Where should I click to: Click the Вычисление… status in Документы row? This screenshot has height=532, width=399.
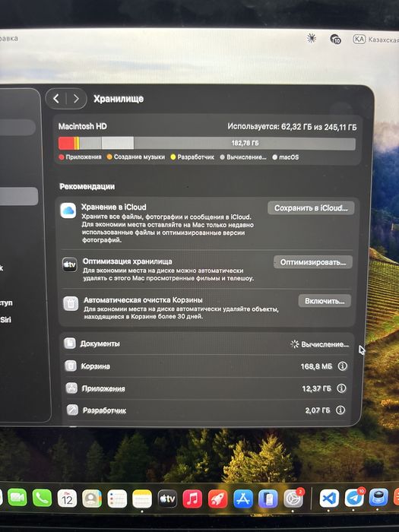point(320,344)
